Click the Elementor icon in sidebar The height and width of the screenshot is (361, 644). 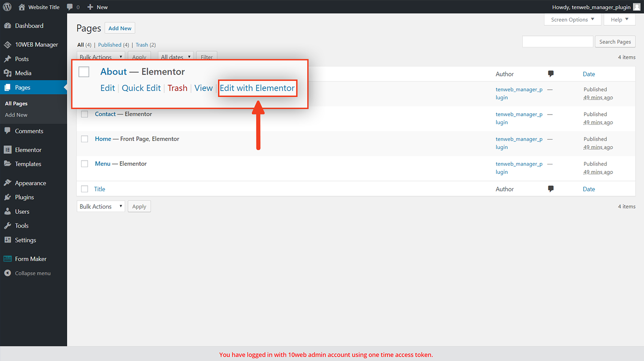pos(7,150)
